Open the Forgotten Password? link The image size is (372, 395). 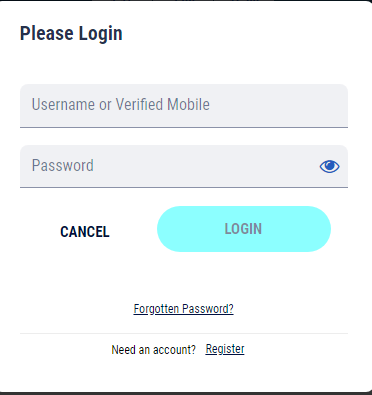tap(183, 309)
